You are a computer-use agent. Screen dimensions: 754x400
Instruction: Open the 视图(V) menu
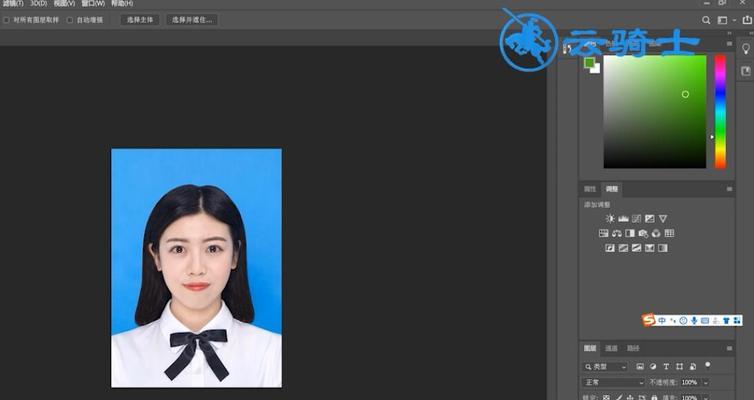[x=64, y=3]
